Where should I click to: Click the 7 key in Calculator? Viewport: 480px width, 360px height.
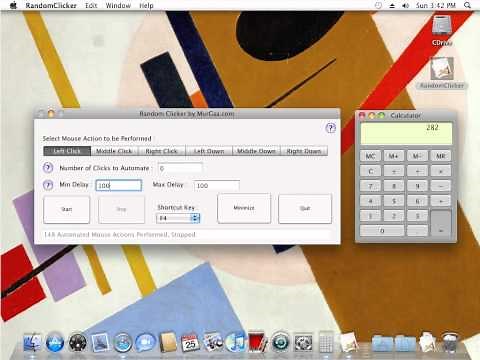pos(370,186)
